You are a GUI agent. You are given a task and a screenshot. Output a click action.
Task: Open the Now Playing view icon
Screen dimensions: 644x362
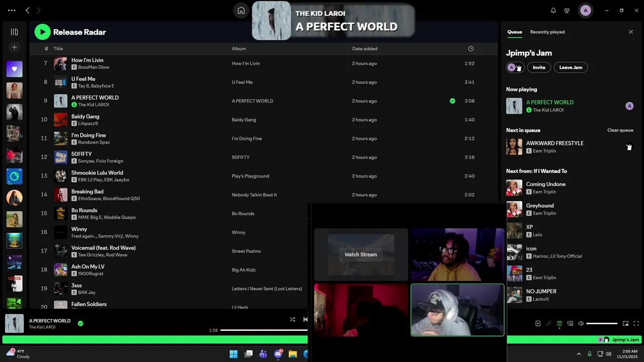(x=538, y=324)
